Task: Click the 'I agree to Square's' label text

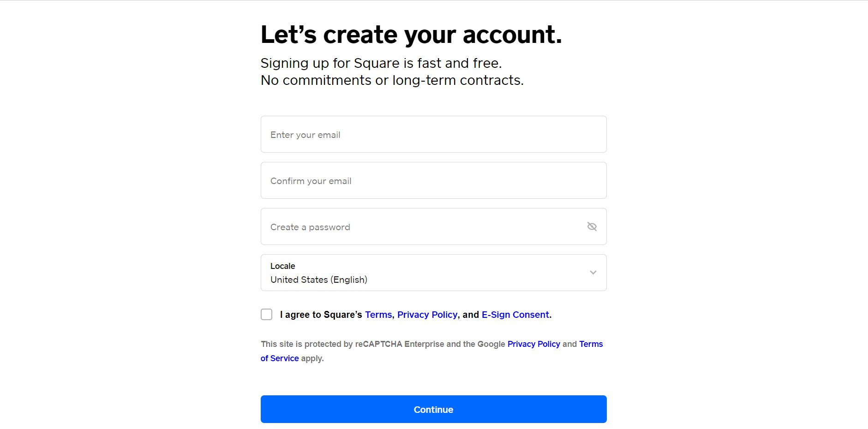Action: (321, 315)
